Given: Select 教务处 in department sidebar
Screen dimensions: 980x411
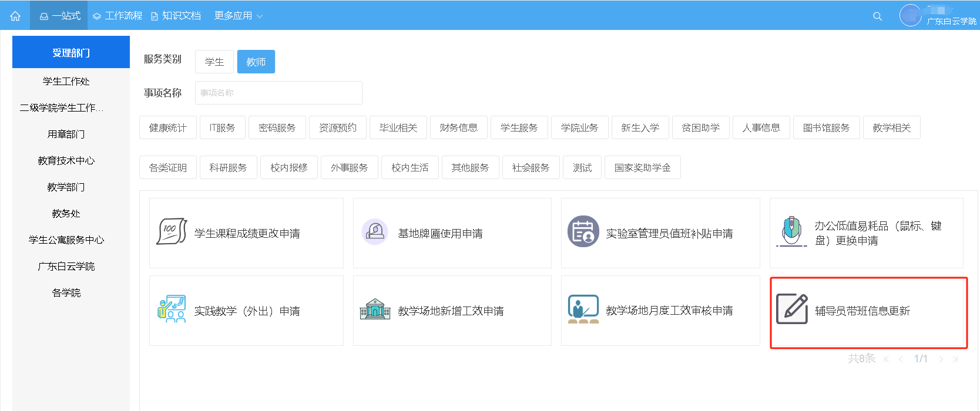Looking at the screenshot, I should pyautogui.click(x=66, y=213).
